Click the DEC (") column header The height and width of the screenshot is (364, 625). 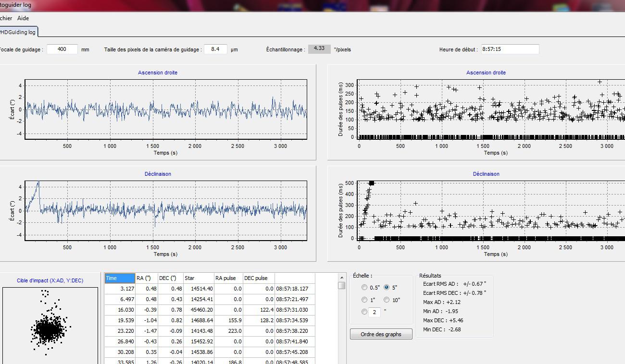(x=170, y=278)
